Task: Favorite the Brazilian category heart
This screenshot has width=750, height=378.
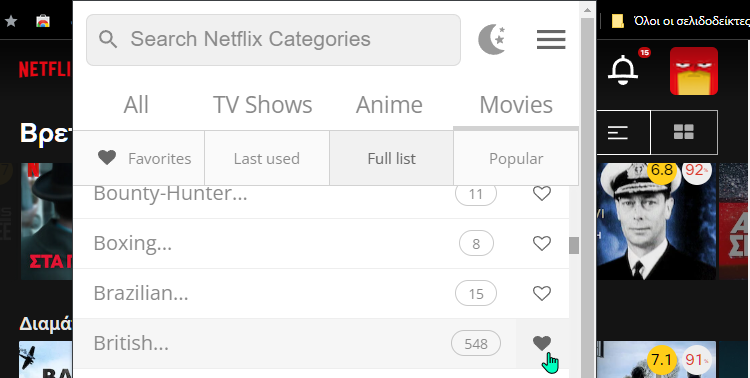Action: tap(542, 293)
